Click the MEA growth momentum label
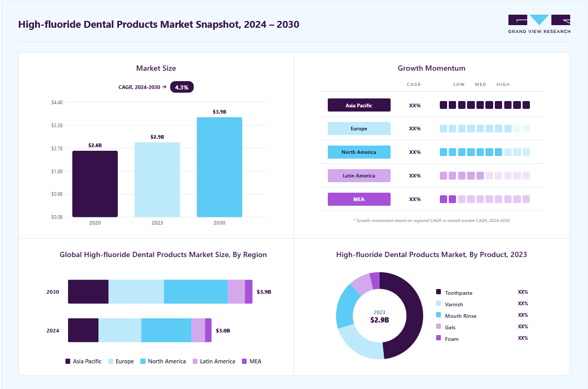The width and height of the screenshot is (588, 389). (359, 199)
